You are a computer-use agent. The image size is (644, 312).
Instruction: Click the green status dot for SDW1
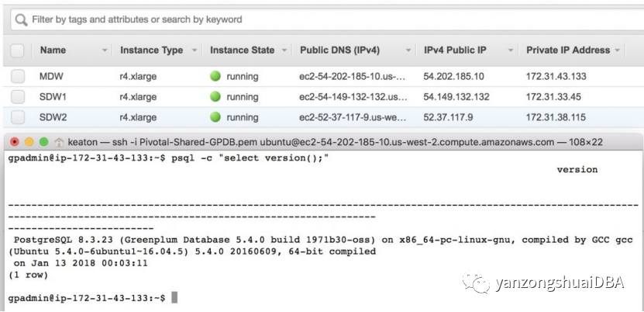click(215, 97)
